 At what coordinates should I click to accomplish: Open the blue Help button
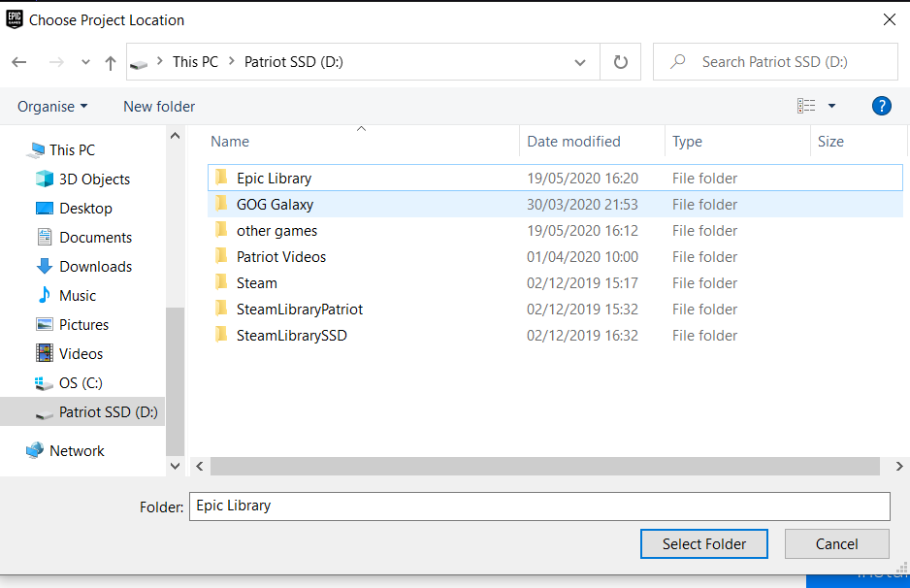click(x=881, y=106)
